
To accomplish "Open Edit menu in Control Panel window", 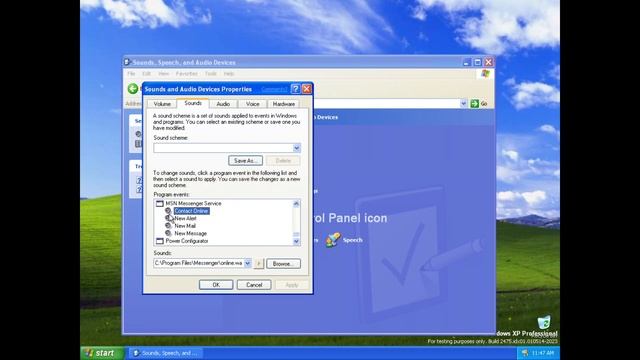I will 147,73.
